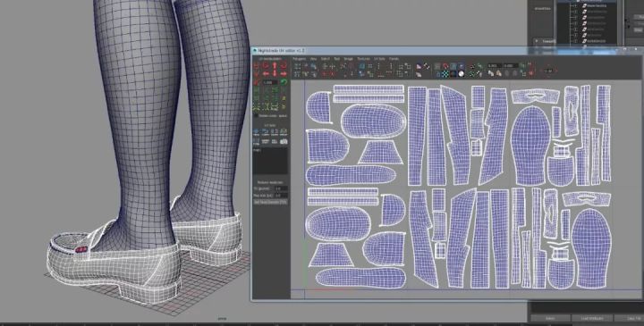Click the red rotate clockwise icon
644x326 pixels.
[x=284, y=65]
